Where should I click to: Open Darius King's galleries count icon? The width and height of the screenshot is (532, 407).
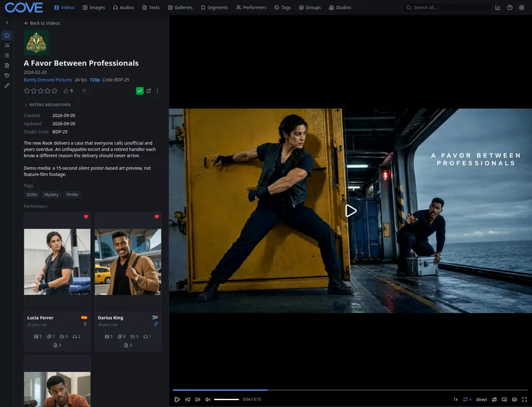[134, 336]
